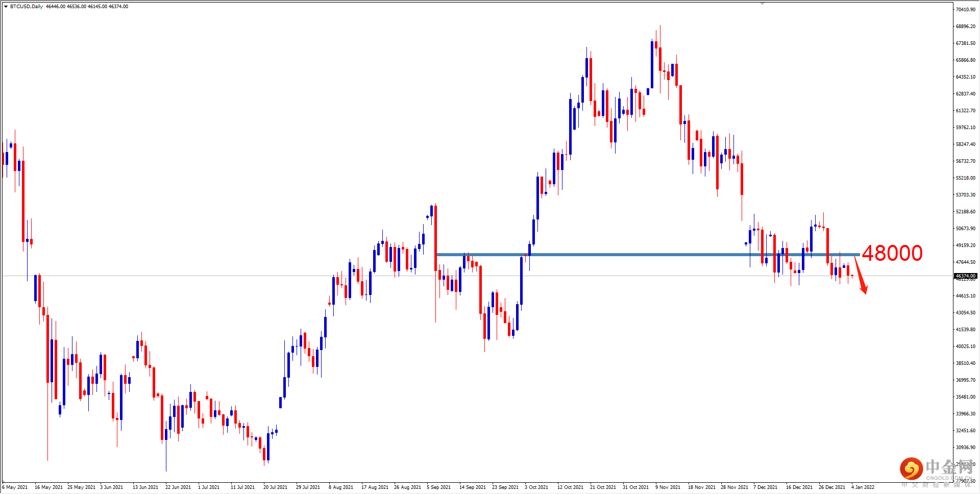Click the 68896.20 price axis label
The image size is (980, 494).
pyautogui.click(x=966, y=27)
